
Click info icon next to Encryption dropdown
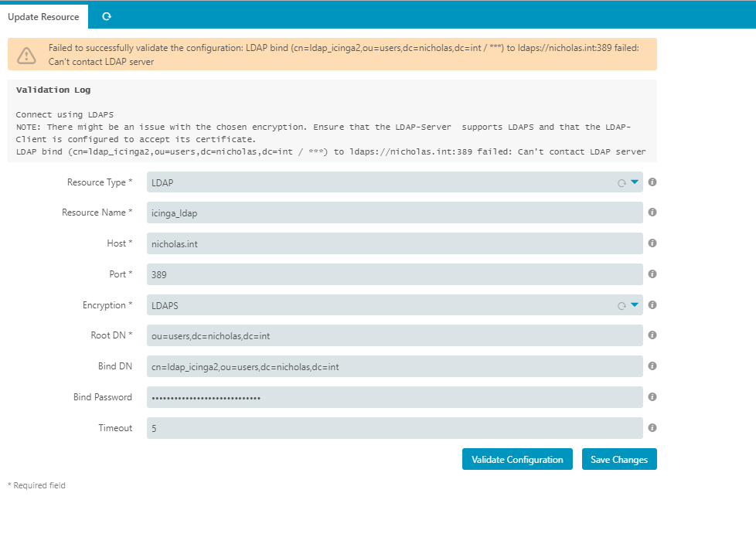point(652,305)
